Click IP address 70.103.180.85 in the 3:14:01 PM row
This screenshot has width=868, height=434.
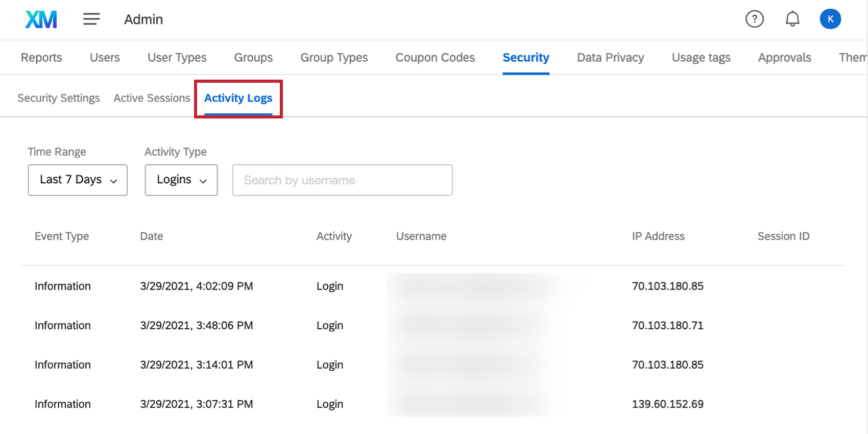coord(668,365)
